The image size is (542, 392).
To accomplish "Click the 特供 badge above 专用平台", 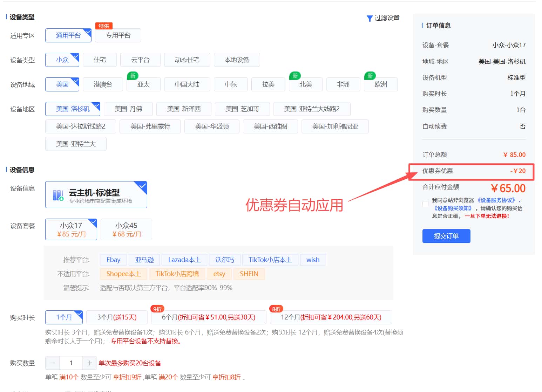I will pos(103,25).
